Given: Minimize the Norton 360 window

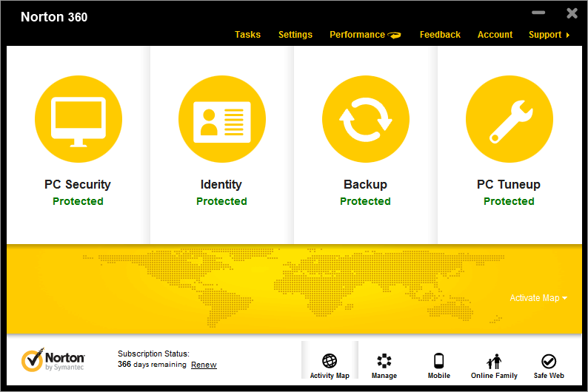Looking at the screenshot, I should tap(538, 13).
